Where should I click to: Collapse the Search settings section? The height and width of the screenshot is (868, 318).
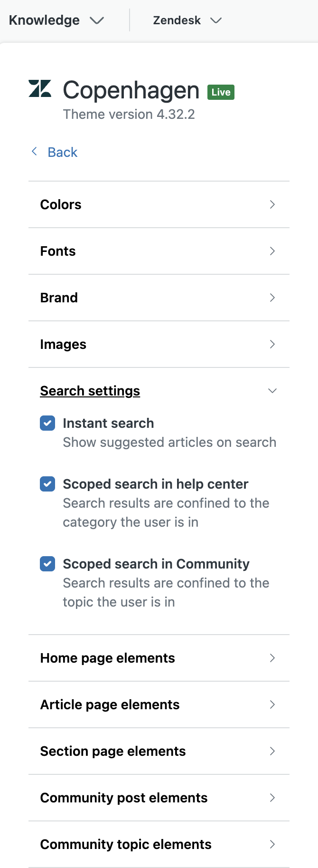pos(272,391)
